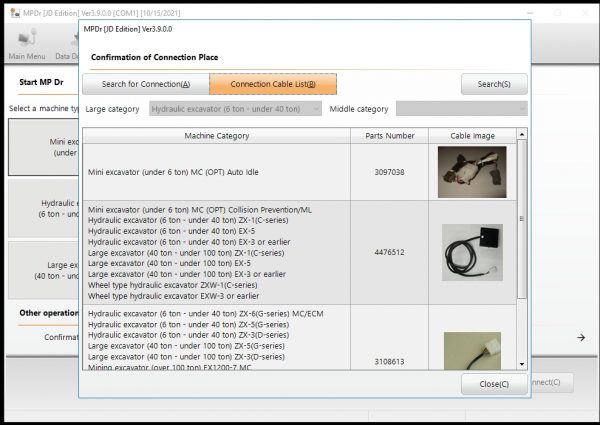Image resolution: width=600 pixels, height=425 pixels.
Task: Select 'Hydraulic excavator ZX-5(G-series)' line
Action: pyautogui.click(x=188, y=324)
